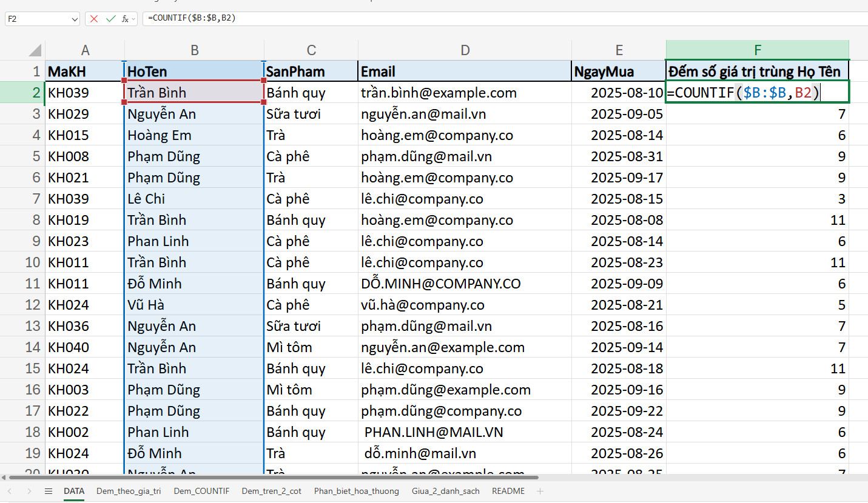Click the date 2025-08-10
The width and height of the screenshot is (868, 503).
pos(619,93)
